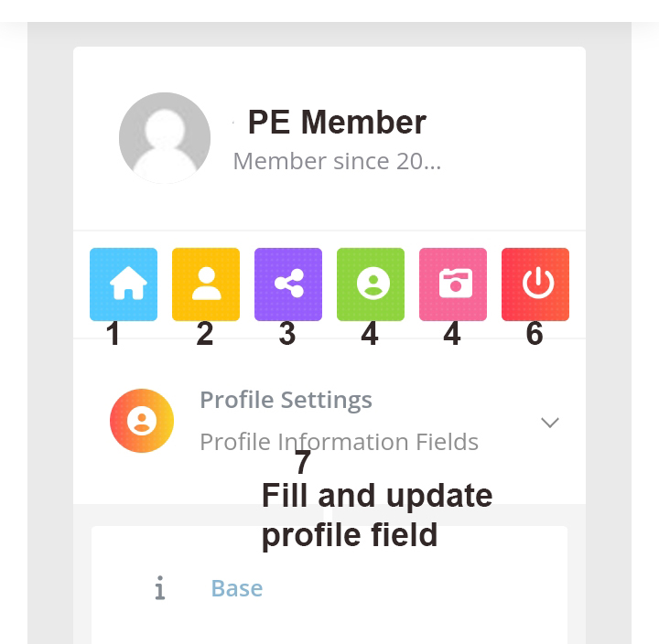Click the number 3 label under share icon

point(287,335)
